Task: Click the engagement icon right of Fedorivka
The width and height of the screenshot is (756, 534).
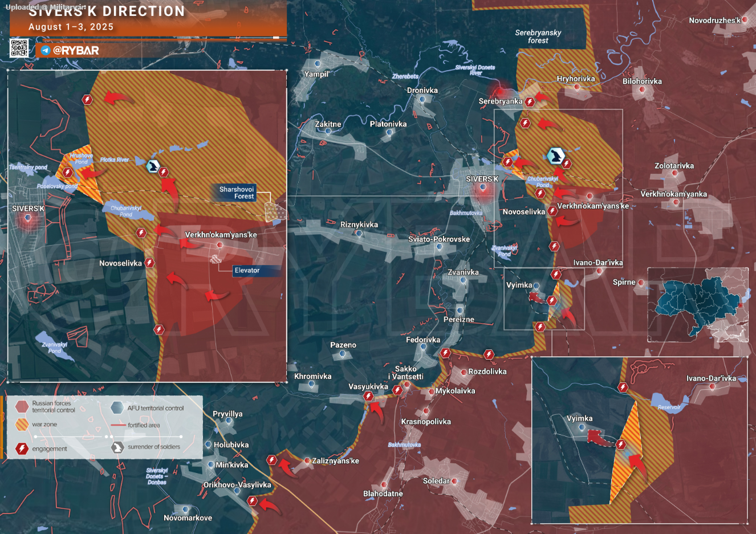Action: click(x=446, y=353)
